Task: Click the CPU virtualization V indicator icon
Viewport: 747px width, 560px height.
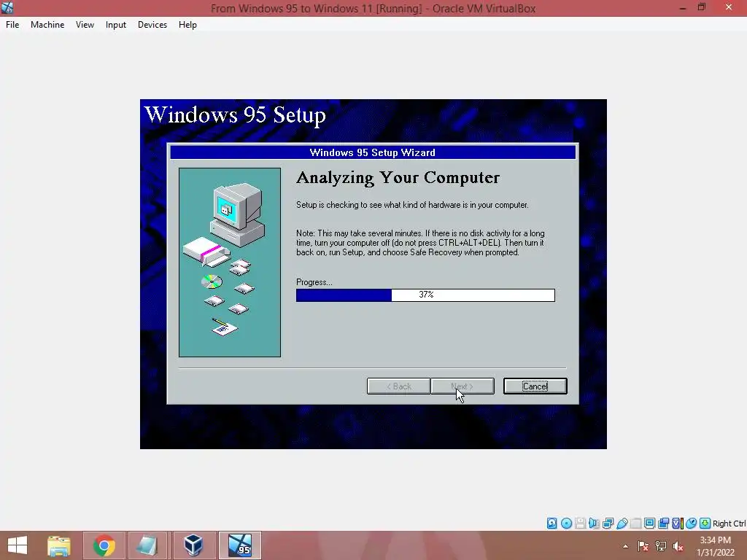Action: pyautogui.click(x=678, y=524)
